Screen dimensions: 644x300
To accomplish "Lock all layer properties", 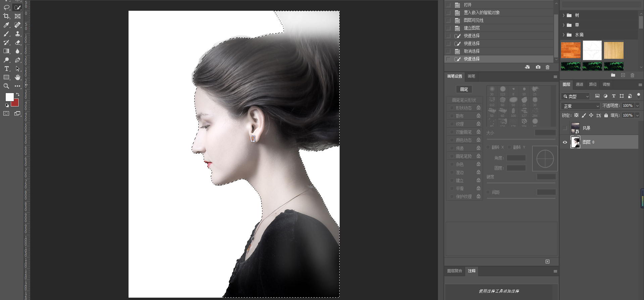I will [606, 115].
